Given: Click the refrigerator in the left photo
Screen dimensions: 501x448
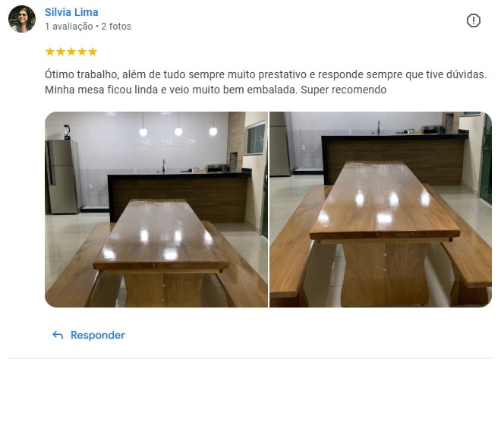Looking at the screenshot, I should (62, 176).
